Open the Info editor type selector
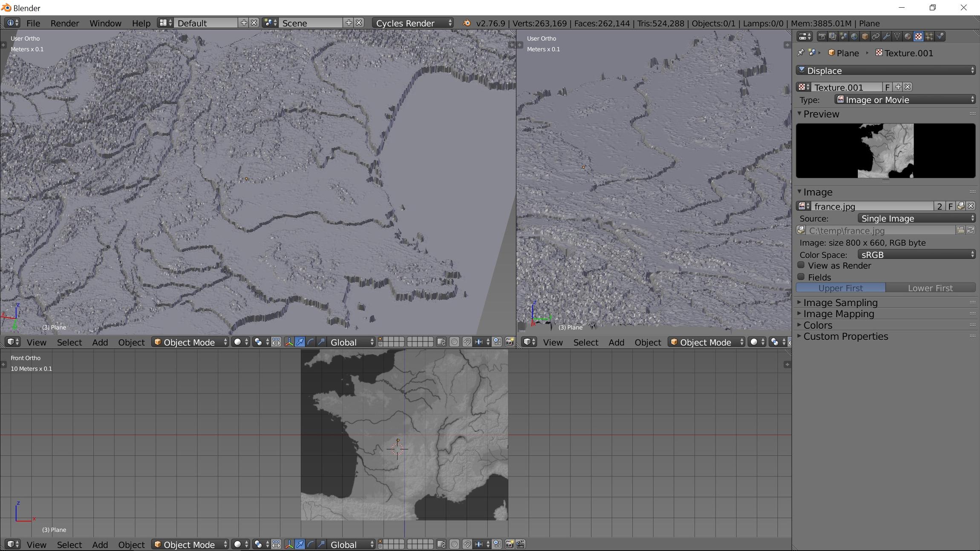Viewport: 980px width, 551px height. click(x=12, y=23)
